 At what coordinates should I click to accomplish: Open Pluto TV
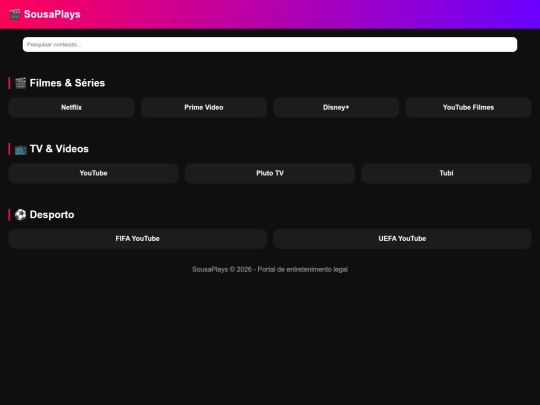(270, 173)
